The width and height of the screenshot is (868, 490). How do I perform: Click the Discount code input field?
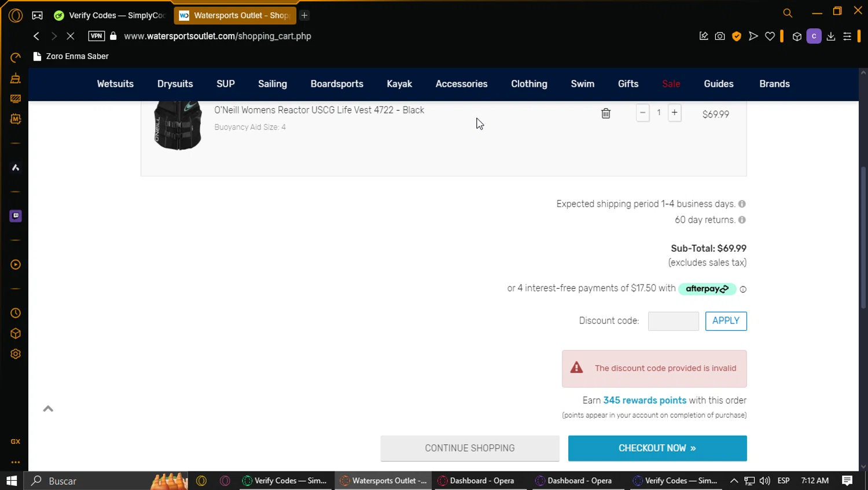(x=674, y=321)
